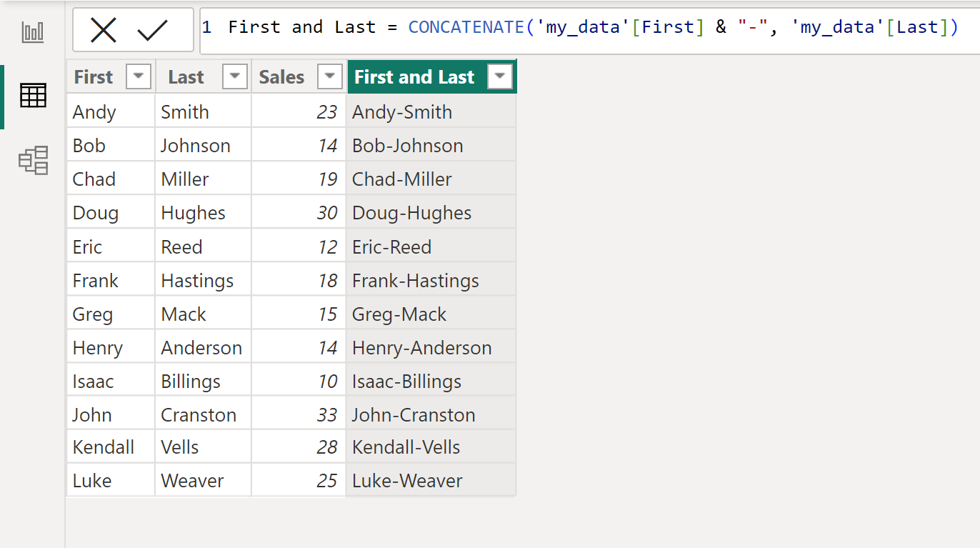The height and width of the screenshot is (548, 980).
Task: Click the Sales value 10
Action: point(299,381)
